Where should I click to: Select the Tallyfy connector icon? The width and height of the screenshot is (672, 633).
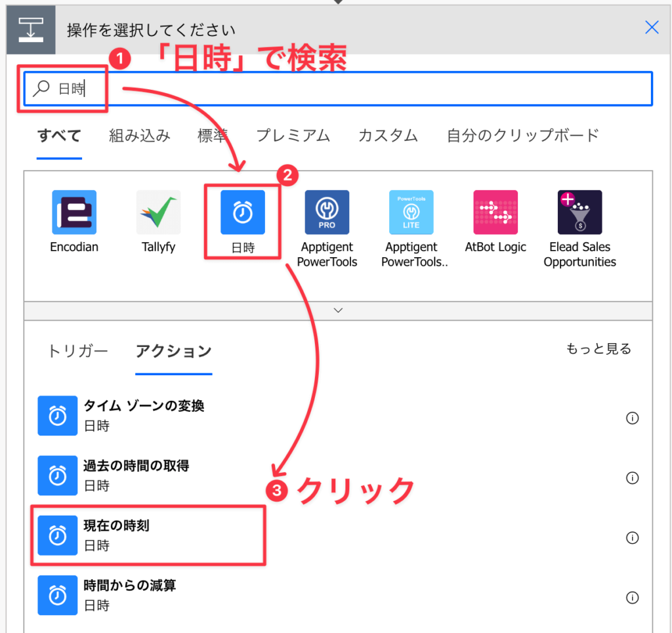pyautogui.click(x=159, y=212)
